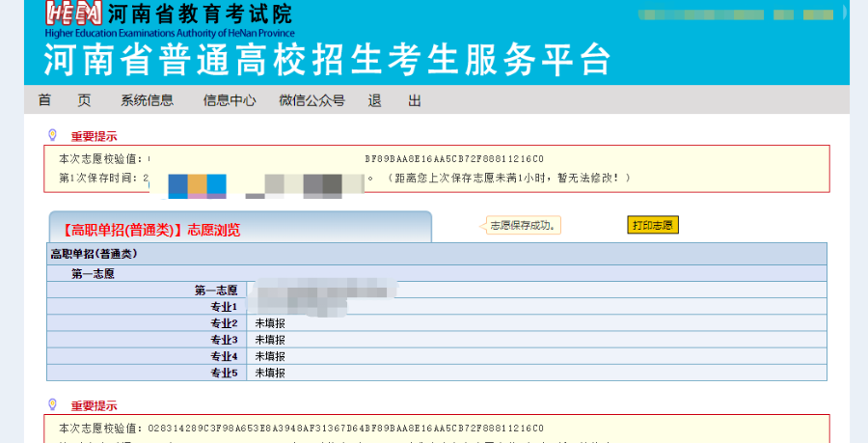Click the 河南省普通高校招生考生服务平台 banner title

[328, 60]
